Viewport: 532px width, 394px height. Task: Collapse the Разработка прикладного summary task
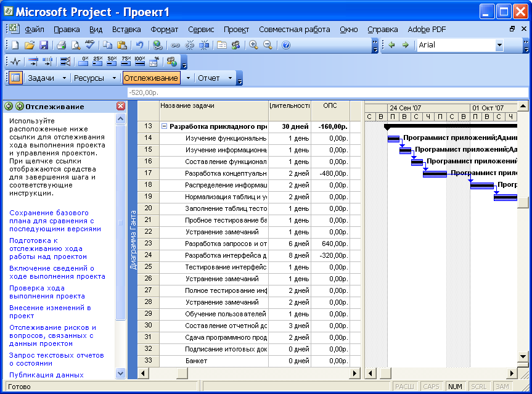pyautogui.click(x=164, y=126)
